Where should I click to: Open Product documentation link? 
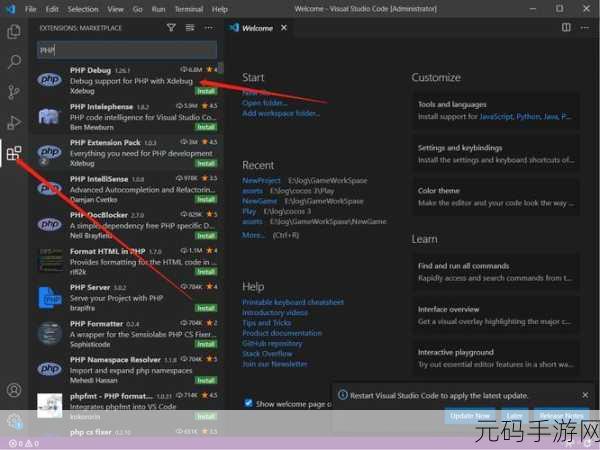click(282, 333)
